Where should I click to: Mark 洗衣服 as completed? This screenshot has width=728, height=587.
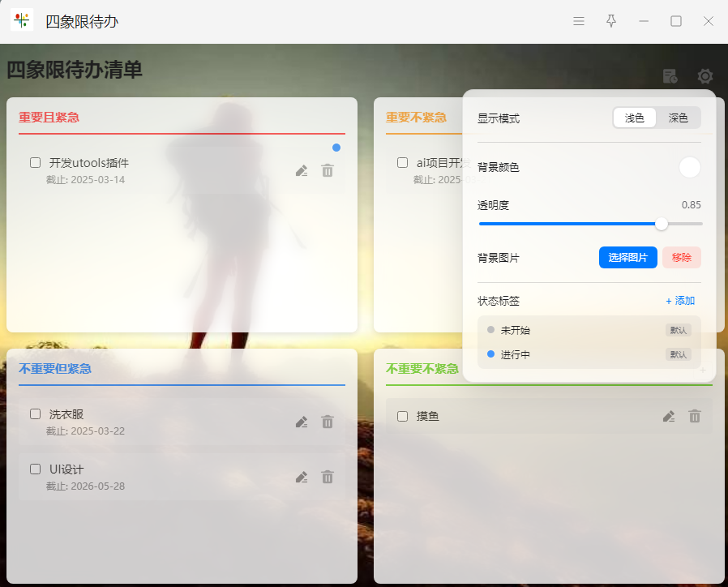pyautogui.click(x=36, y=413)
